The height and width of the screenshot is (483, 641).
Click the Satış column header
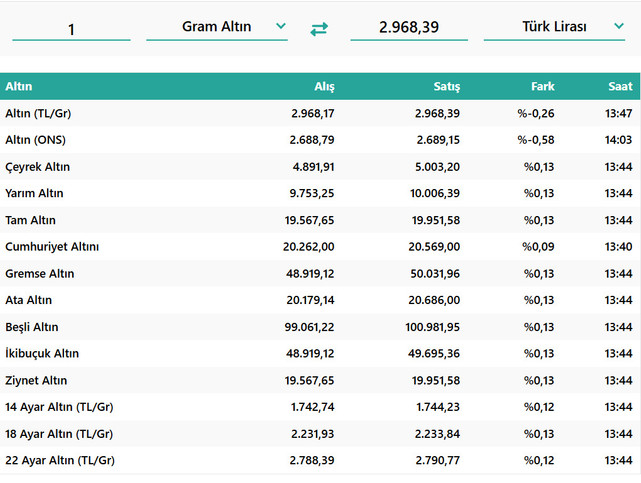tap(445, 87)
